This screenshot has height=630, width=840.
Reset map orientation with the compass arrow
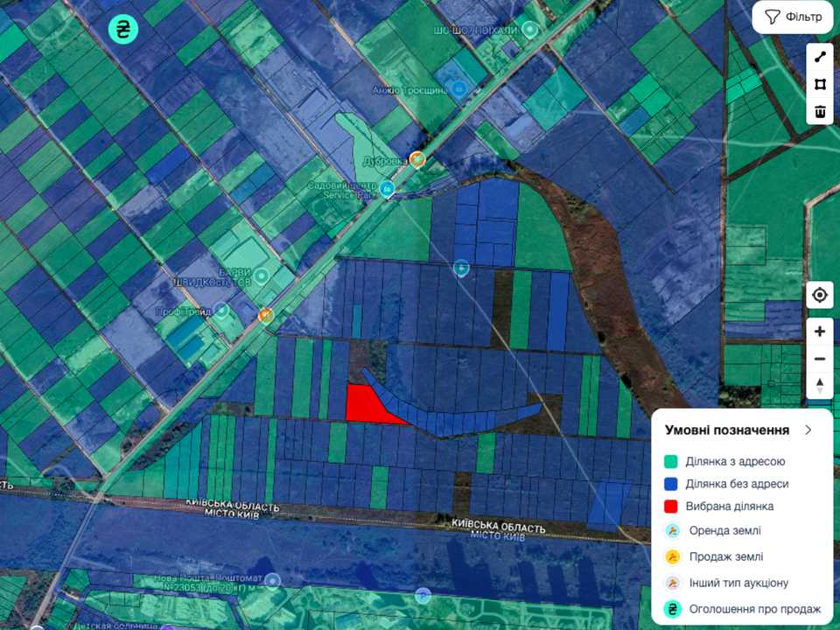click(820, 385)
